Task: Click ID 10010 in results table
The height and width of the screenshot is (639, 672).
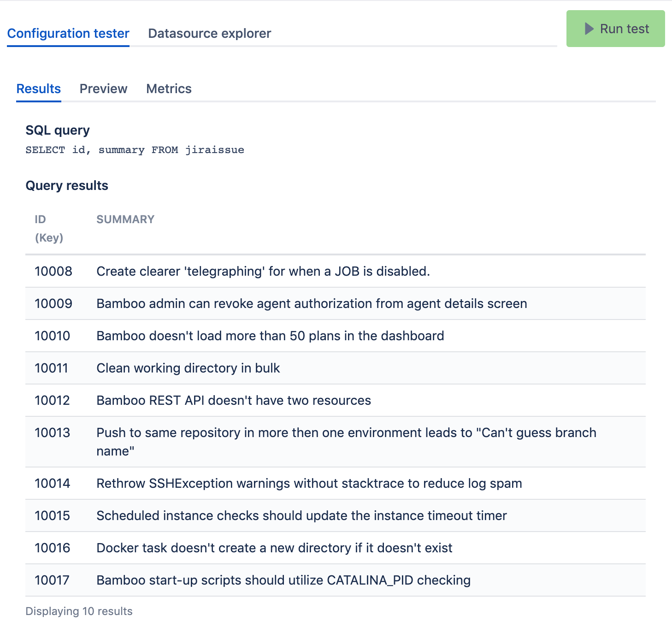Action: pyautogui.click(x=53, y=336)
